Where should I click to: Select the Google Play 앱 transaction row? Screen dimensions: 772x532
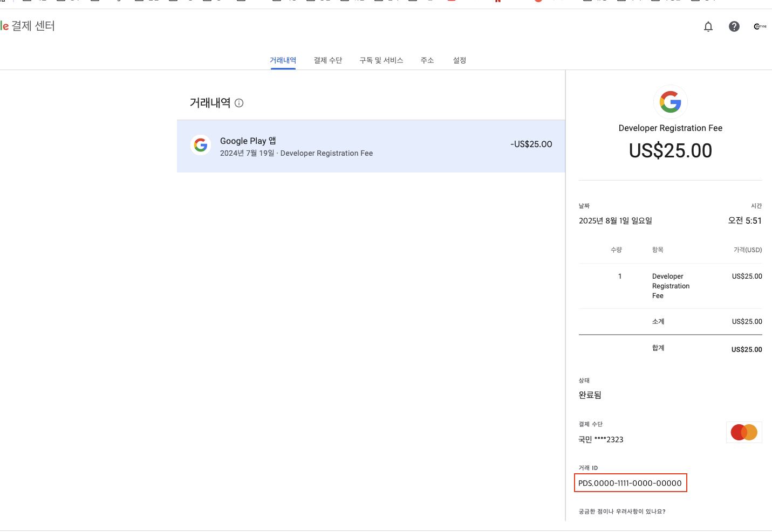click(x=371, y=146)
